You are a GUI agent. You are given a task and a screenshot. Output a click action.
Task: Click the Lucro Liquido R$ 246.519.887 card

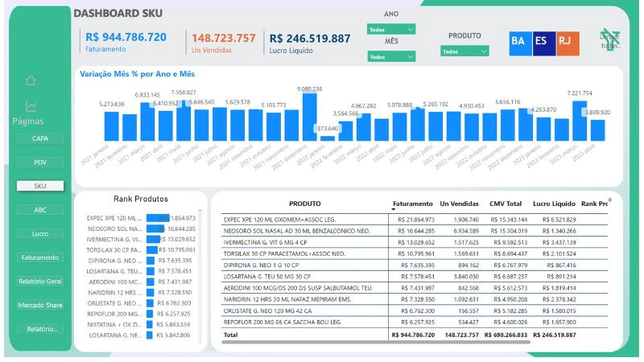point(310,43)
